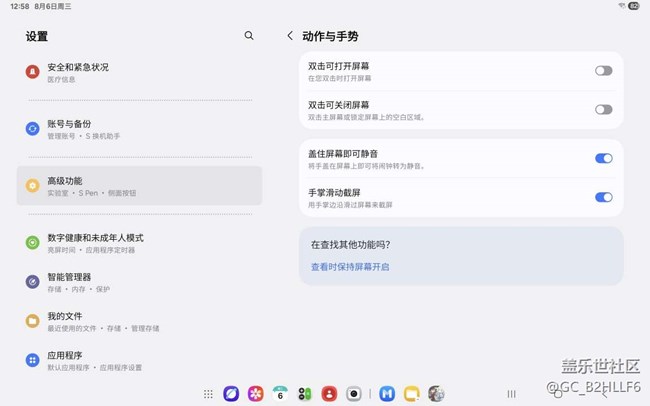Go to 智能管理器 settings
The height and width of the screenshot is (406, 650).
pyautogui.click(x=140, y=282)
